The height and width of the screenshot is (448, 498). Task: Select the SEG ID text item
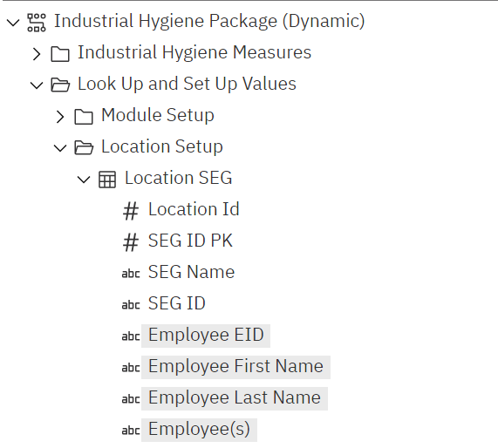pos(176,303)
